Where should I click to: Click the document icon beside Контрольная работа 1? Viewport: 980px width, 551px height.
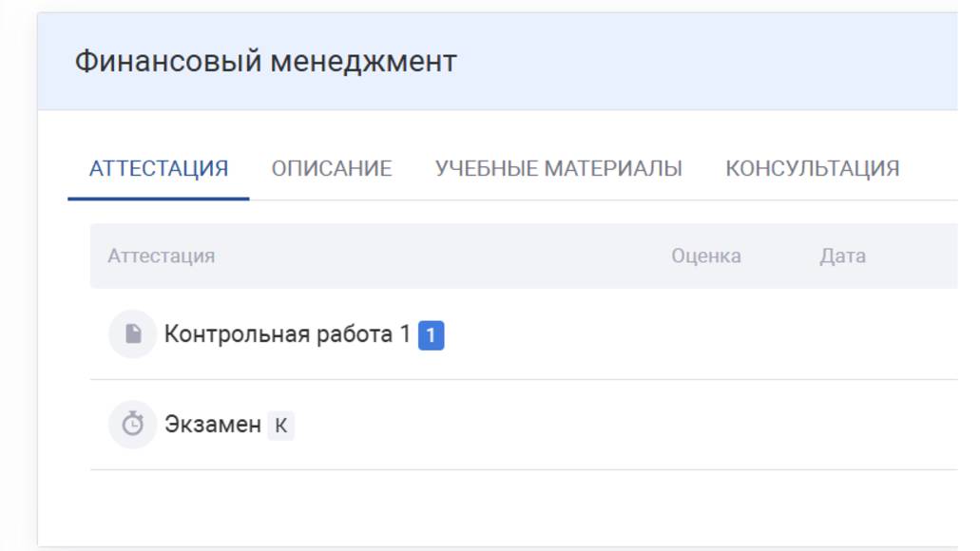click(133, 334)
